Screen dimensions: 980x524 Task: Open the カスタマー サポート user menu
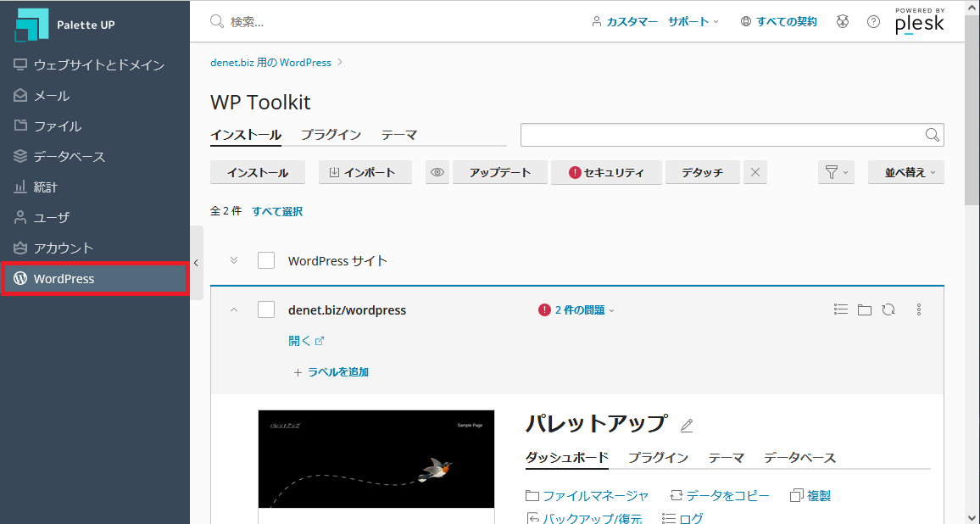coord(655,22)
